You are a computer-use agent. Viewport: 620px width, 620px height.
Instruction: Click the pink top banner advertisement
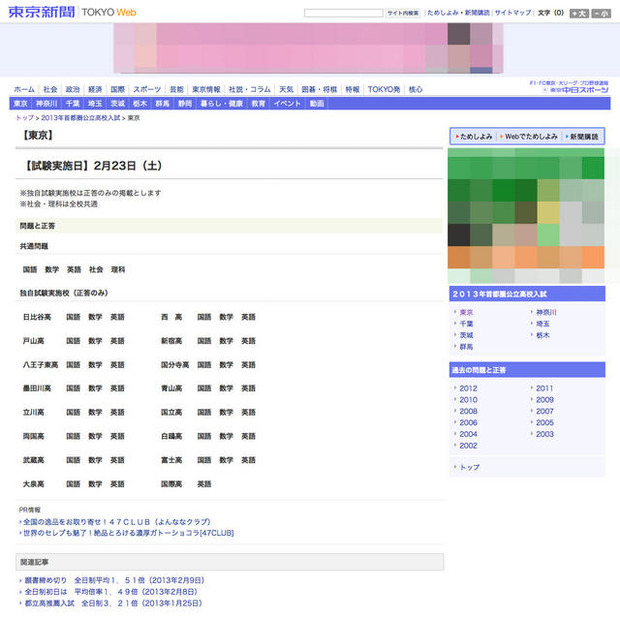308,48
